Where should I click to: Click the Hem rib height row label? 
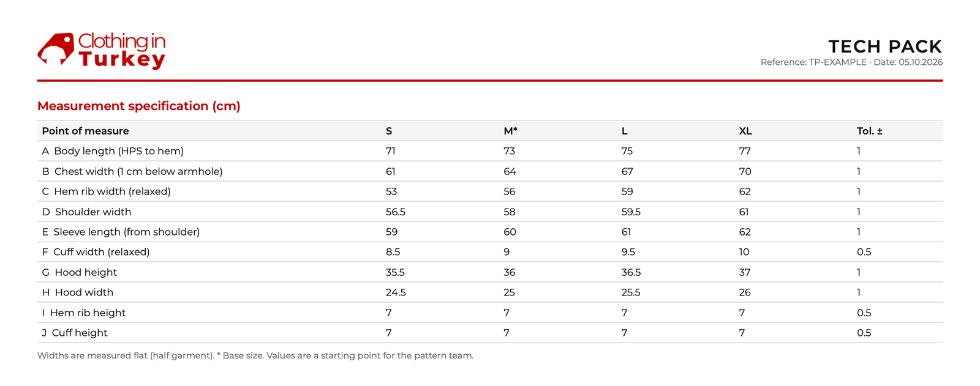pos(84,313)
